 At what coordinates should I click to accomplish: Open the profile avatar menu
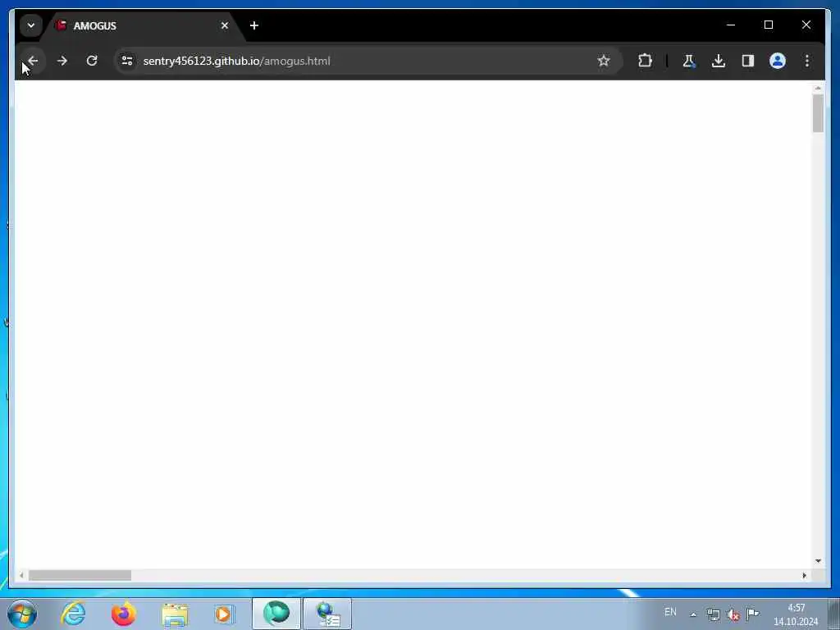778,61
